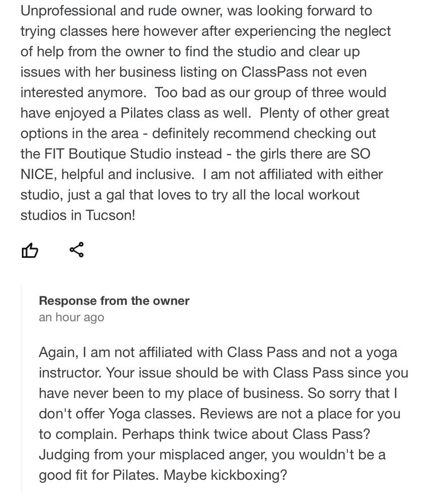Click 'NICE, helpful and inclusive' phrase
This screenshot has height=504, width=437.
(x=107, y=174)
